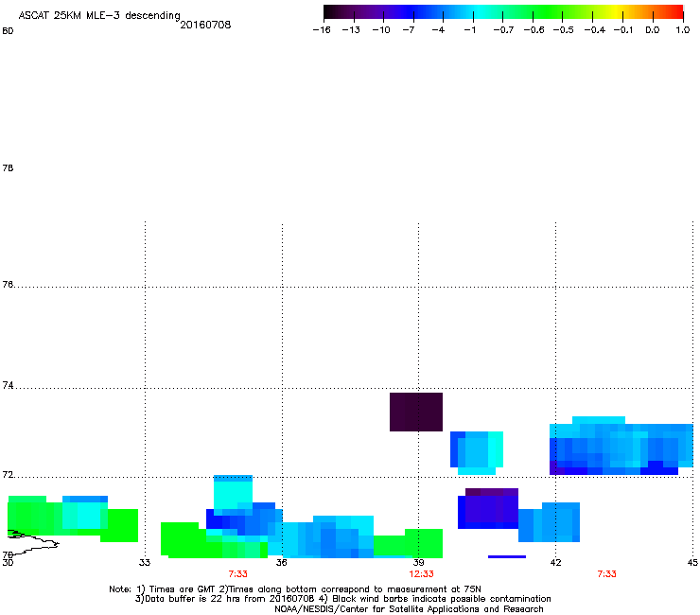The image size is (700, 615).
Task: Click the -0.5 colorbar label
Action: (x=564, y=30)
